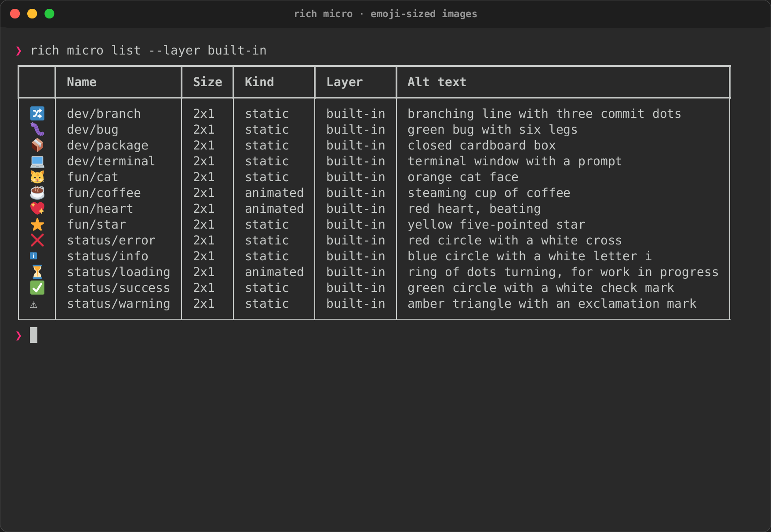771x532 pixels.
Task: Click the fun/cat face icon
Action: point(37,177)
